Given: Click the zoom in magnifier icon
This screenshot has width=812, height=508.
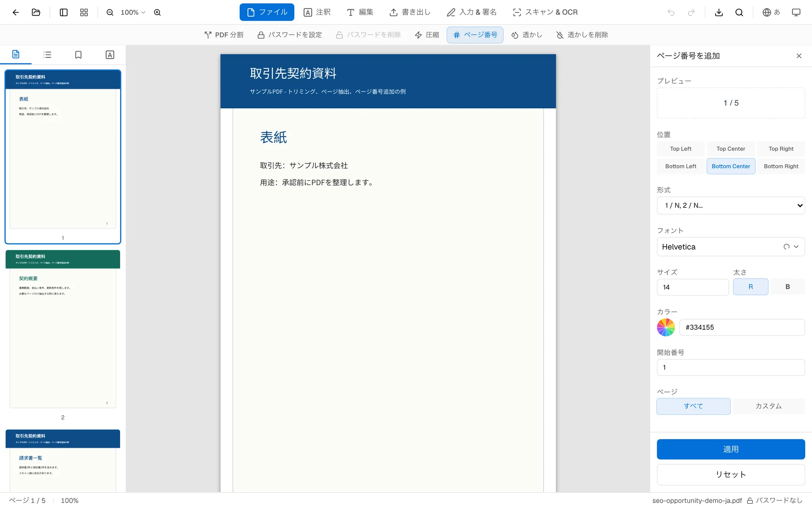Looking at the screenshot, I should [x=157, y=12].
